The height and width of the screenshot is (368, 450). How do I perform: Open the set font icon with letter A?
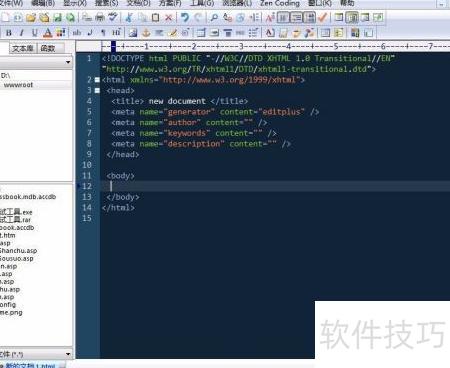point(270,17)
